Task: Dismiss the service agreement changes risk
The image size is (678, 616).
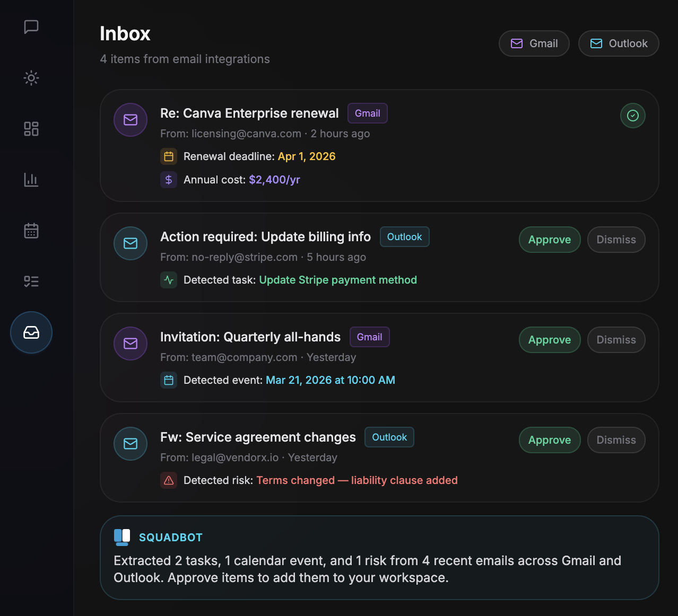Action: point(616,440)
